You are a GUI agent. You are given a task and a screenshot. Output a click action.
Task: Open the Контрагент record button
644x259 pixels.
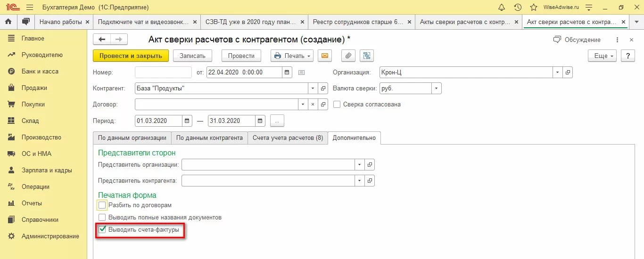[x=323, y=88]
